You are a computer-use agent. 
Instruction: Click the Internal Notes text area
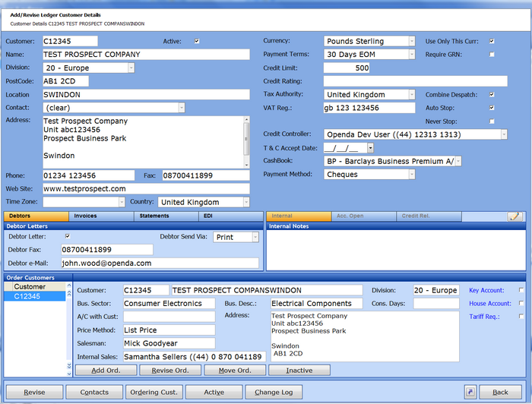(396, 250)
